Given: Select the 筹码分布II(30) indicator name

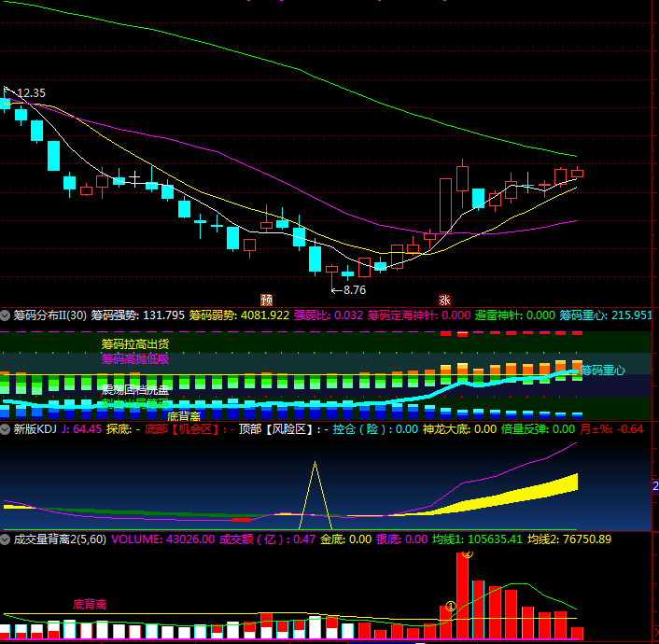Looking at the screenshot, I should 50,315.
